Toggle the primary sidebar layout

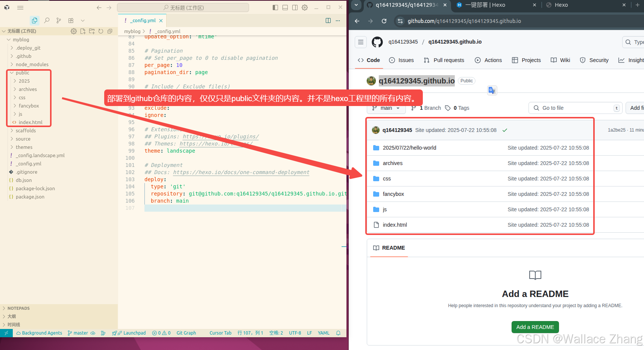point(275,8)
